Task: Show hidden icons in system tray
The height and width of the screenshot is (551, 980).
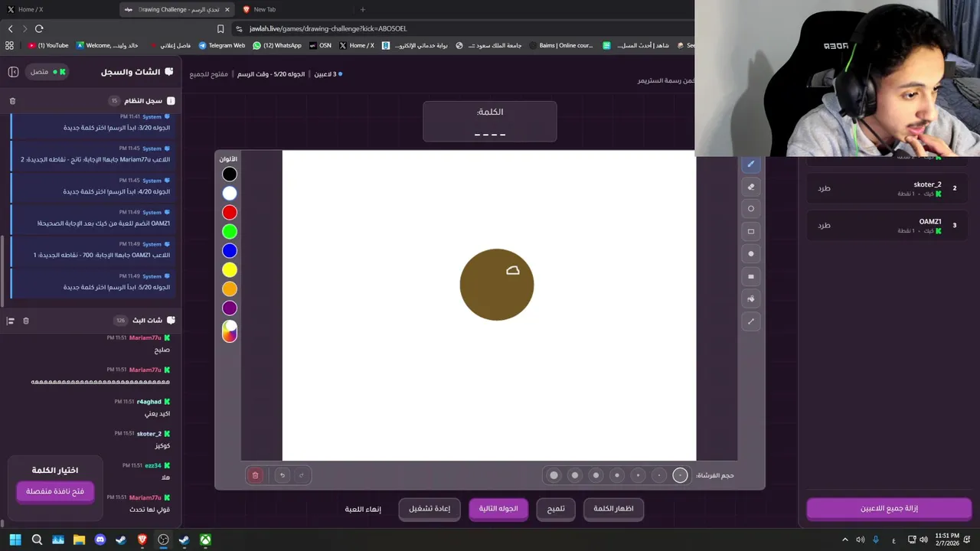Action: 845,540
